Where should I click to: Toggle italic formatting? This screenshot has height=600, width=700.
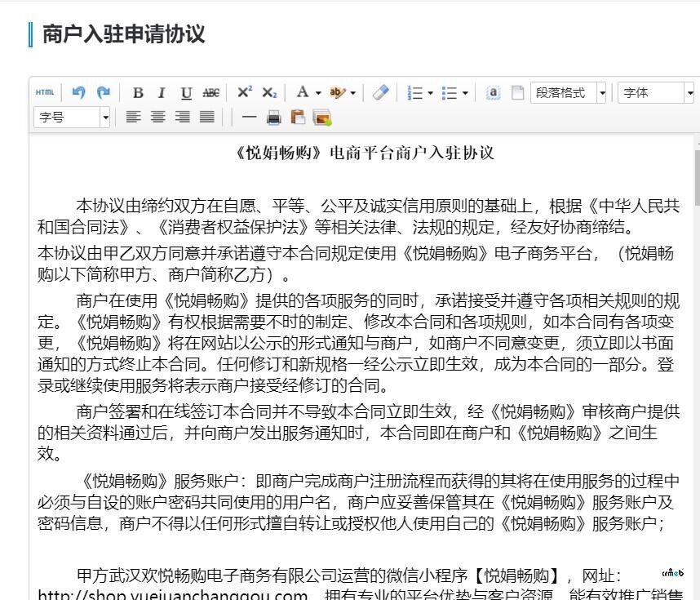[162, 92]
